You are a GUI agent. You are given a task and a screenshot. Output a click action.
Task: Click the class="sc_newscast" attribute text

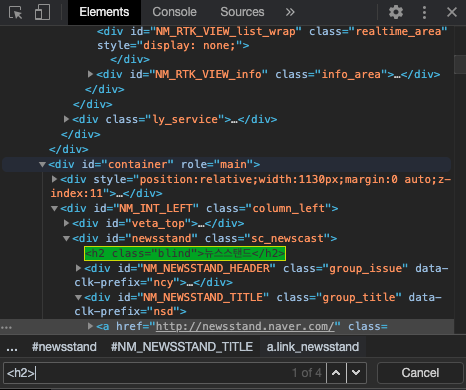(x=268, y=238)
